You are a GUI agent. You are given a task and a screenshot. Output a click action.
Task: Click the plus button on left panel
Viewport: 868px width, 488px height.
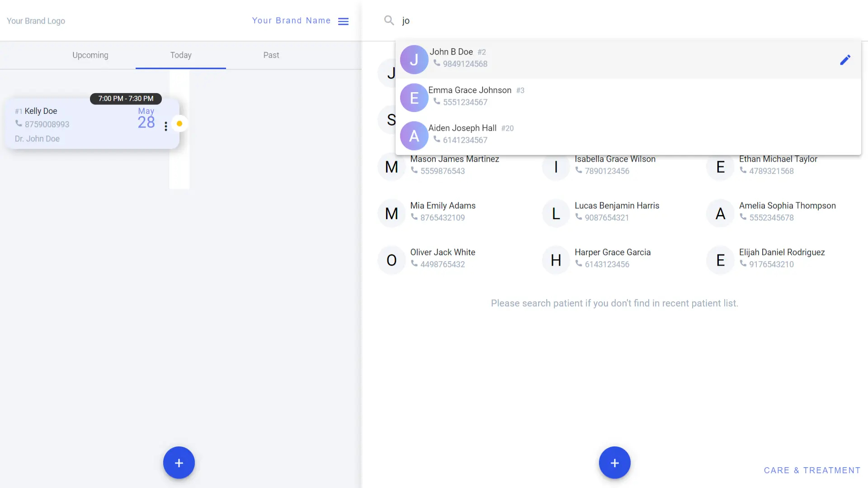coord(179,462)
